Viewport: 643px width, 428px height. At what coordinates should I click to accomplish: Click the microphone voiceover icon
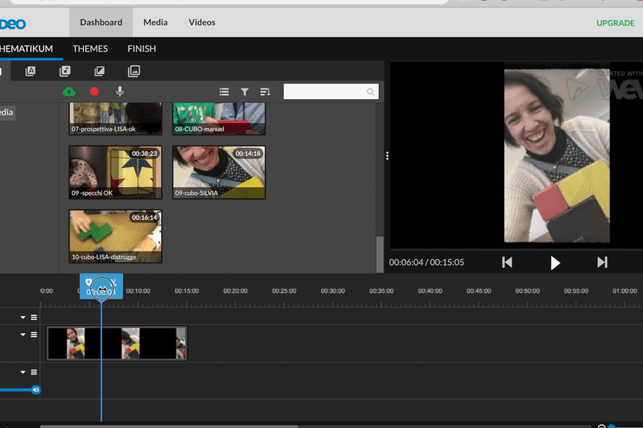(x=120, y=91)
